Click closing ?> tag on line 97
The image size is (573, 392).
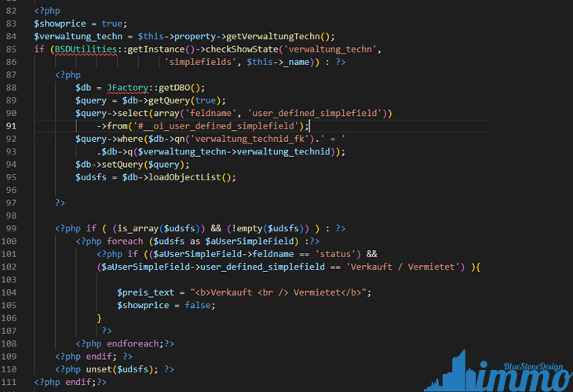(x=60, y=203)
